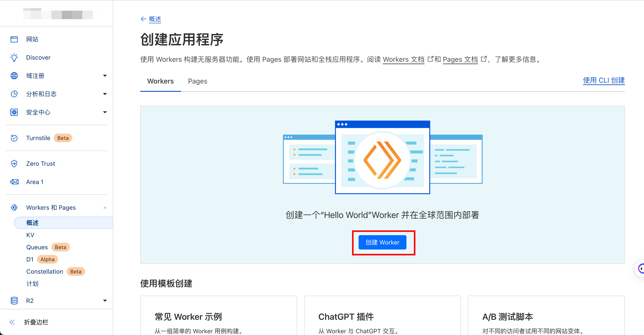Click the external link icon after Pages 文档

click(x=484, y=59)
